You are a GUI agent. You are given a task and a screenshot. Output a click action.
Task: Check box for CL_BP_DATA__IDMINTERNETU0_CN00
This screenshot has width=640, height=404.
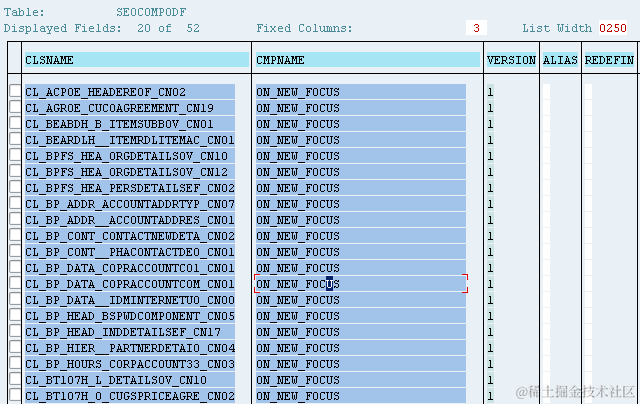pyautogui.click(x=15, y=299)
